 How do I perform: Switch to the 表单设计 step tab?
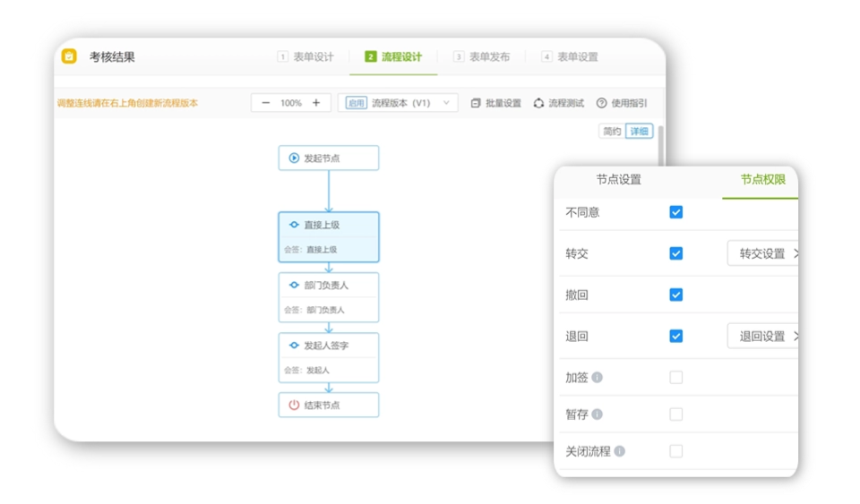pos(305,56)
